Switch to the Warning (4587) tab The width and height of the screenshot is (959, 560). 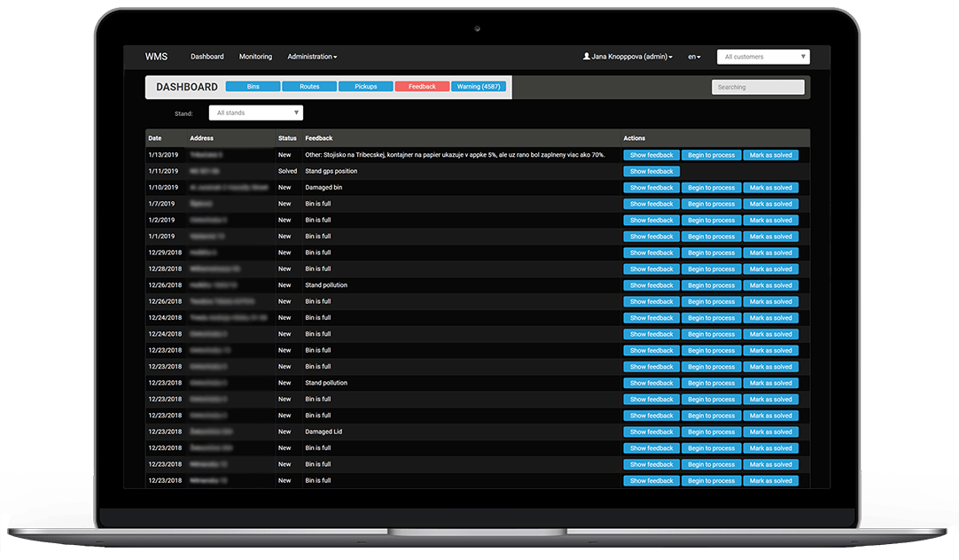point(479,87)
